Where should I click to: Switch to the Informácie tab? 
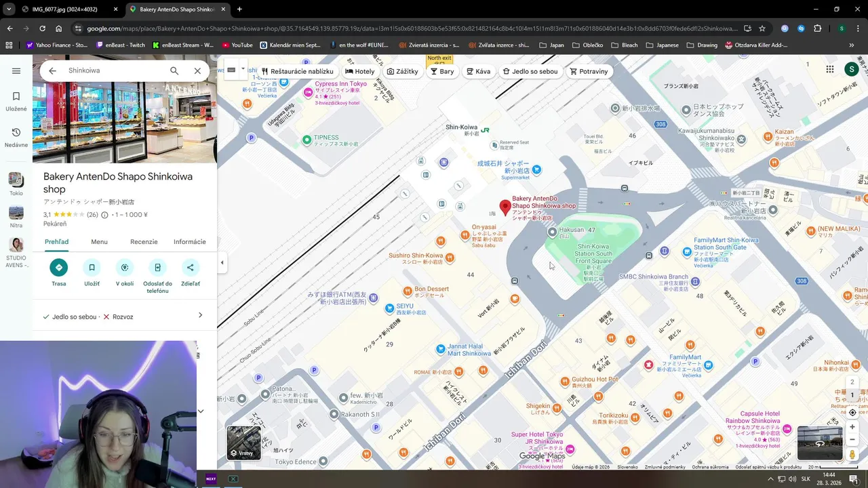point(190,242)
